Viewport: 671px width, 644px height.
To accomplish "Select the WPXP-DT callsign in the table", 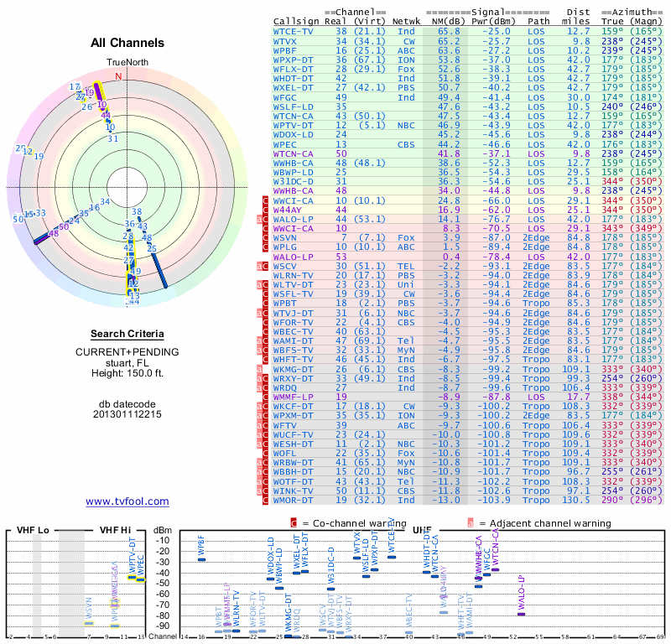I will point(293,60).
